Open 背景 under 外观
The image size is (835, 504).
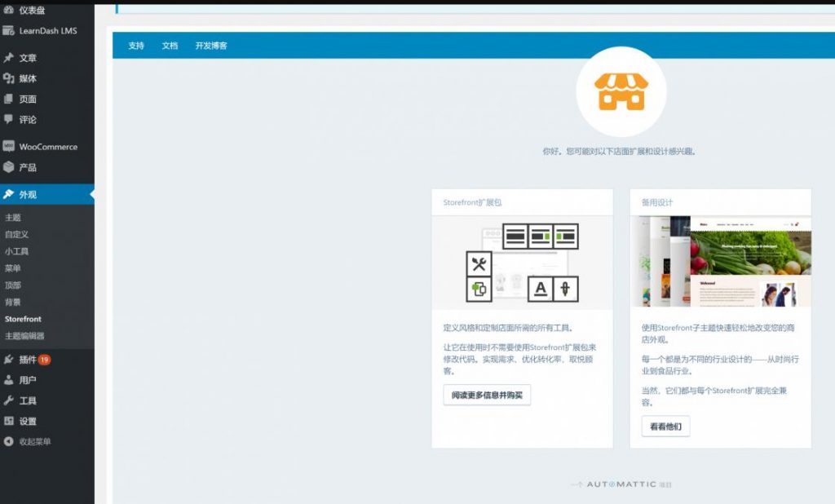pyautogui.click(x=13, y=302)
